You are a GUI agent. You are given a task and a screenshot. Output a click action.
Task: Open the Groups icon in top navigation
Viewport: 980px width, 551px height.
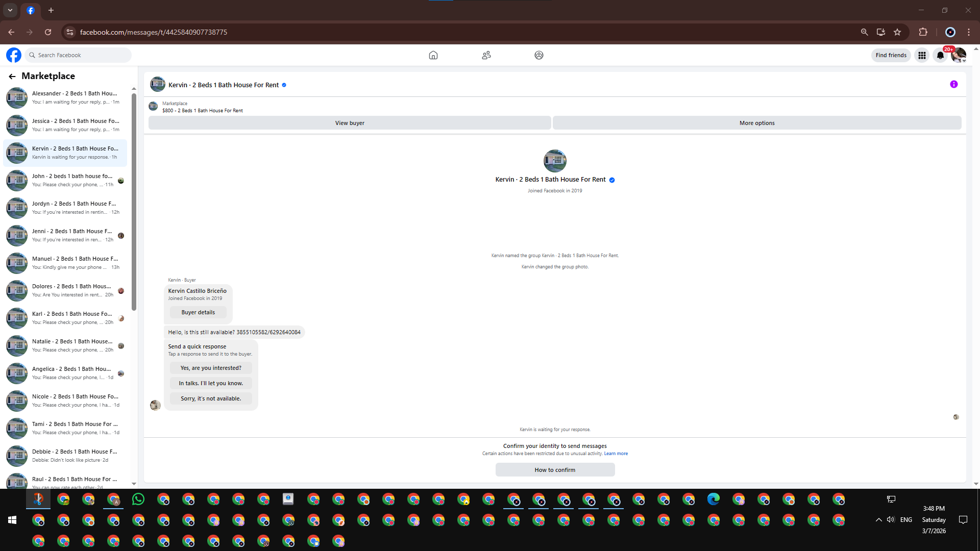coord(539,55)
